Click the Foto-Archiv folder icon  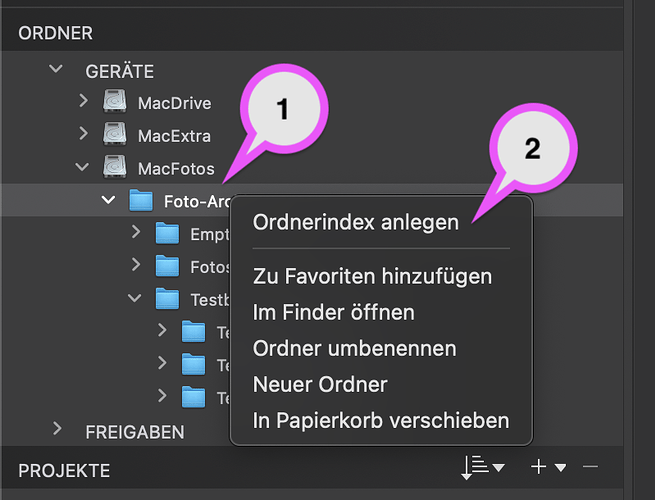[142, 201]
